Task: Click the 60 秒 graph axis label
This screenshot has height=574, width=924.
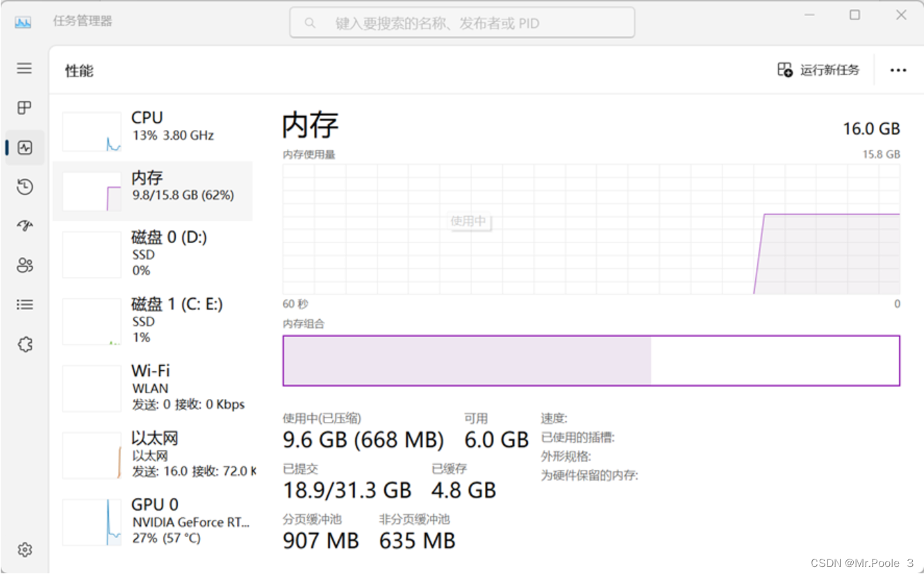Action: pos(295,304)
